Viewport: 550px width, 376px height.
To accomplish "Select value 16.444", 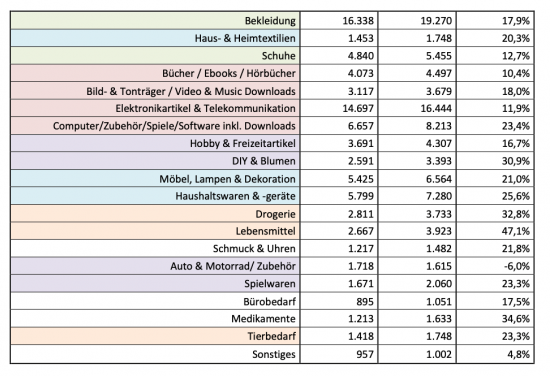I will pos(436,108).
